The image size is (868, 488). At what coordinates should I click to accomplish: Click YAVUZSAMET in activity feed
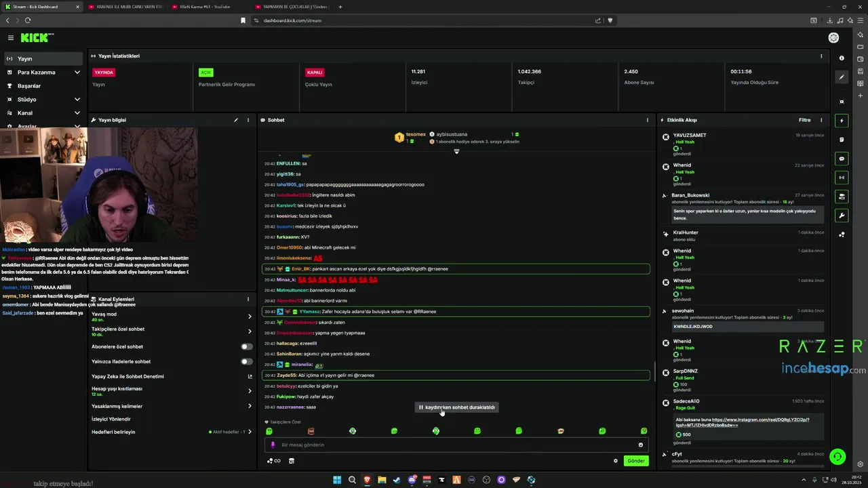pos(690,135)
